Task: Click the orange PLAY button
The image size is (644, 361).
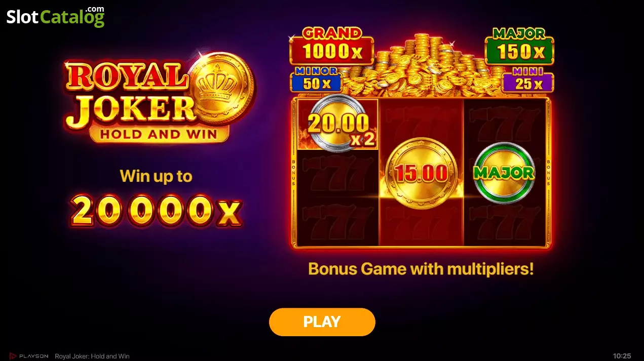Action: coord(322,322)
